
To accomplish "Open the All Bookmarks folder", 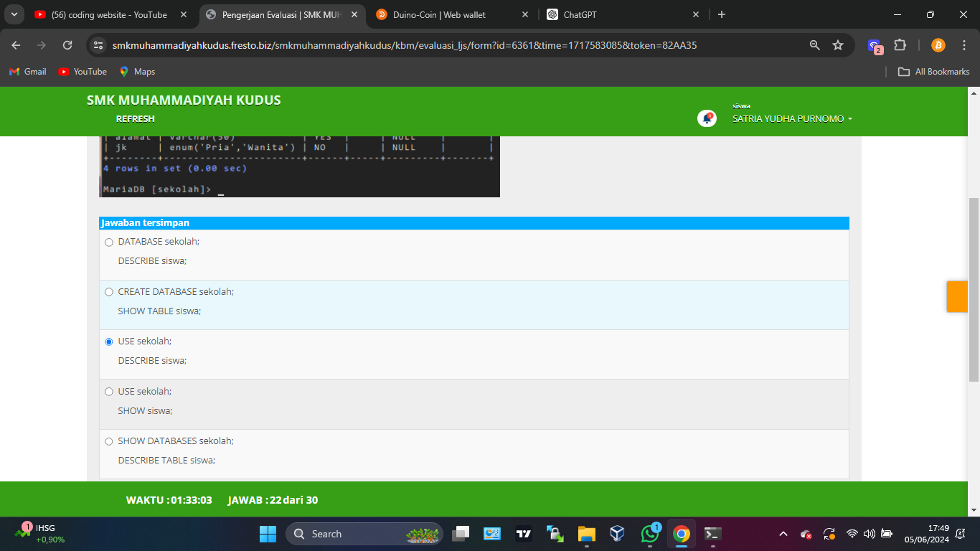I will pos(934,72).
